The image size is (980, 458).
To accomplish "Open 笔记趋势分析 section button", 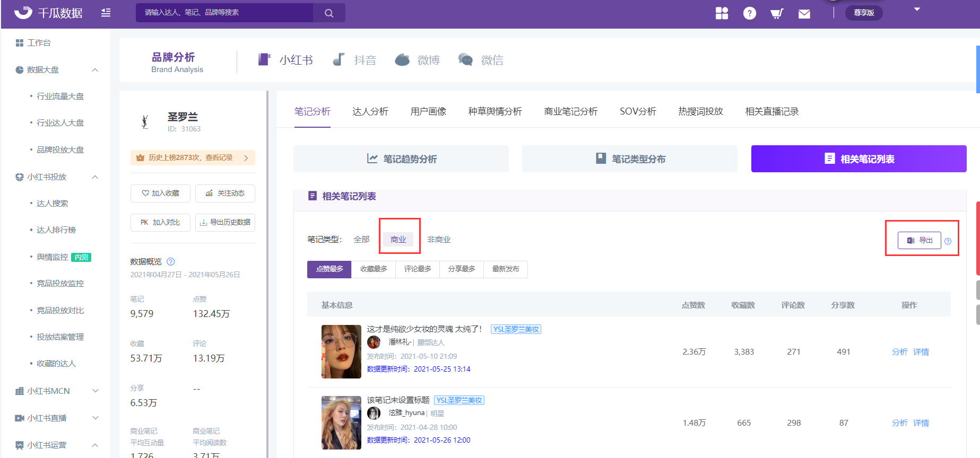I will tap(401, 159).
